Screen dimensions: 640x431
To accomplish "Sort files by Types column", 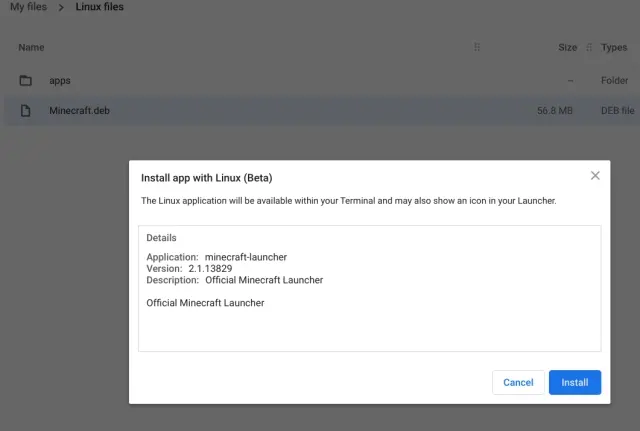I will (x=614, y=47).
